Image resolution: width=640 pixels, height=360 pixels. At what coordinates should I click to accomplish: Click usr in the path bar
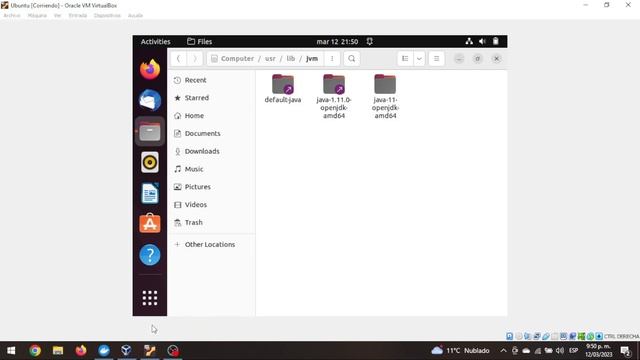(270, 59)
